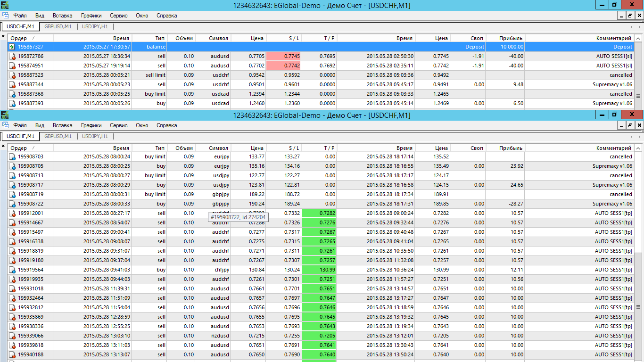Click icon of order 195908722 row

[12, 204]
